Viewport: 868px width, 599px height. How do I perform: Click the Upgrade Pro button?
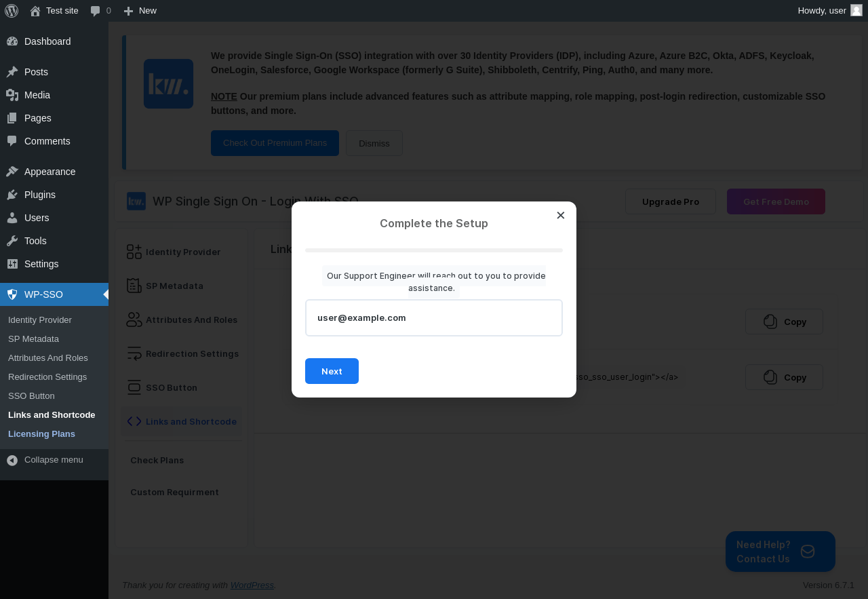pyautogui.click(x=671, y=201)
